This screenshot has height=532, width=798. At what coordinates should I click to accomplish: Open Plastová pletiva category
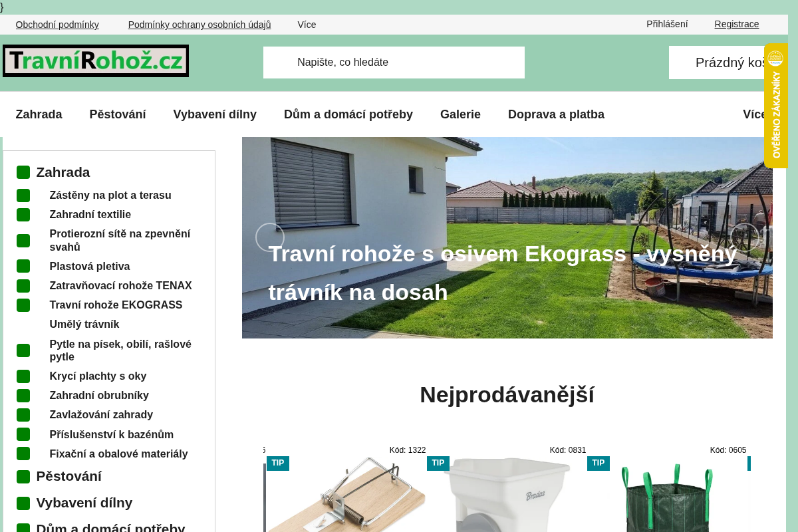point(90,267)
